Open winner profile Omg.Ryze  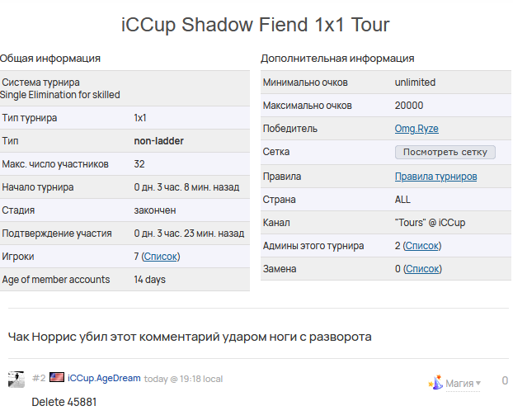point(417,129)
